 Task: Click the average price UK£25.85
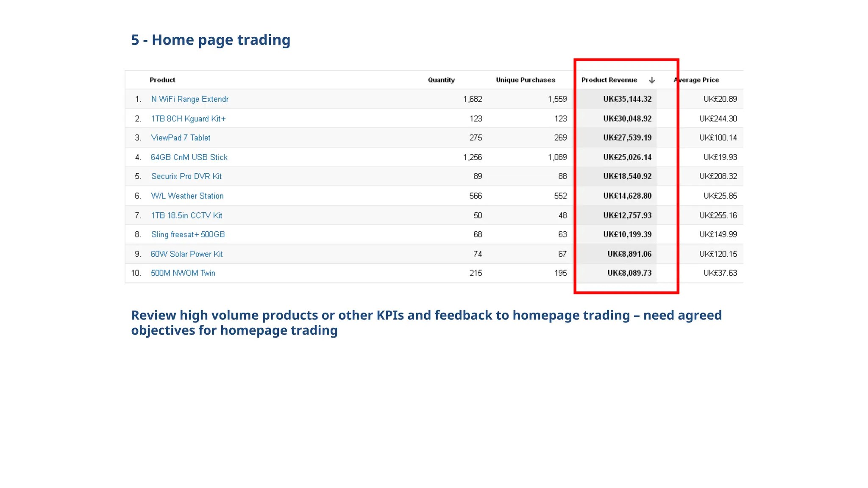[x=720, y=196]
